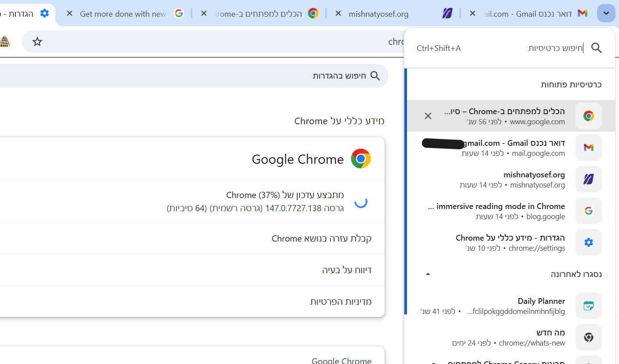
Task: Click the version number 147.0.7727.138 text
Action: (294, 208)
